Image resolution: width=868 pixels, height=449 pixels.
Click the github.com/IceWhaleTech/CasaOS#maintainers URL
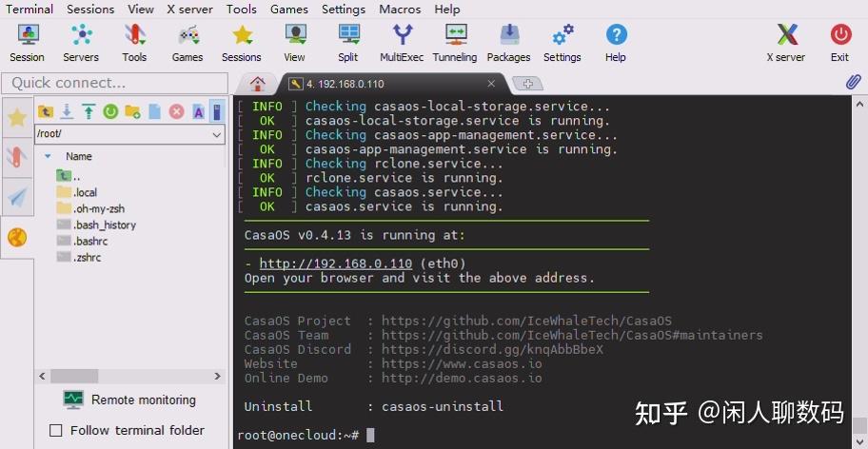(x=572, y=335)
